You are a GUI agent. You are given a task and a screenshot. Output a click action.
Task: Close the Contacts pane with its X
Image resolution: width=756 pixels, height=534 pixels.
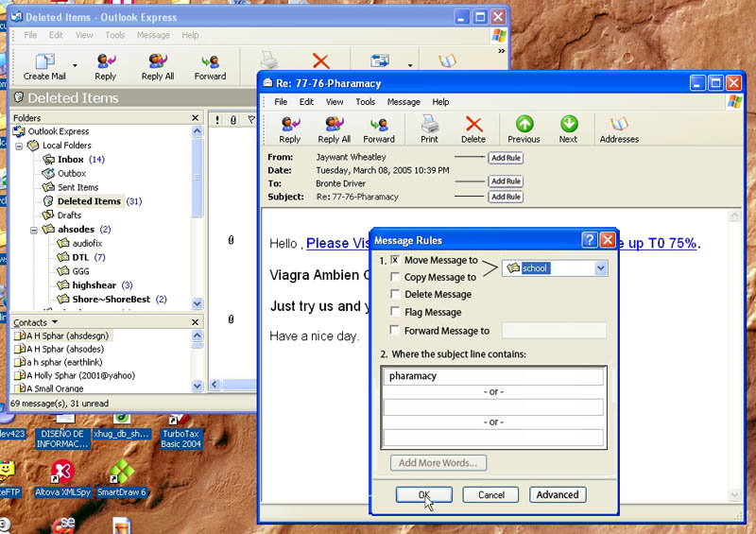tap(195, 322)
